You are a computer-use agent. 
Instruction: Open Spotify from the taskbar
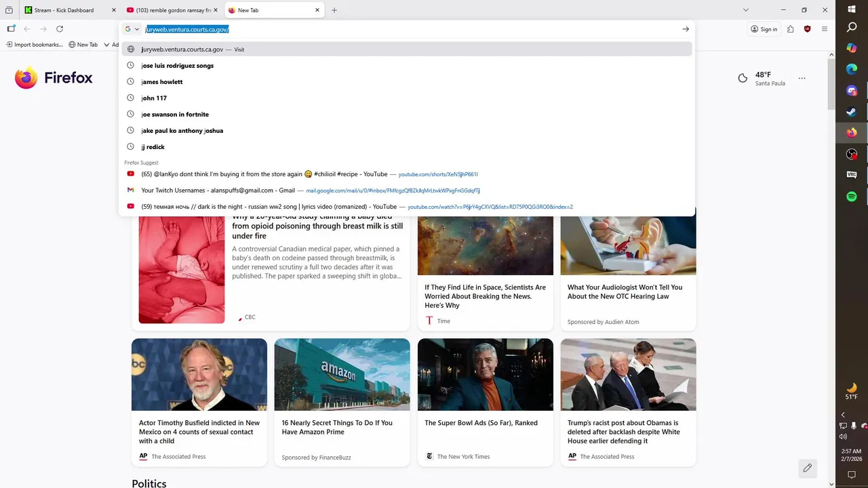tap(852, 197)
